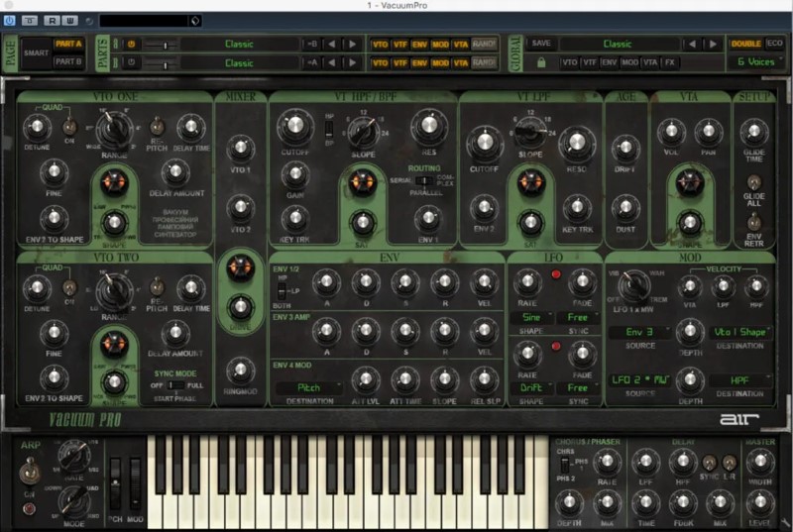This screenshot has width=793, height=532.
Task: Toggle the ARP On switch
Action: [30, 471]
